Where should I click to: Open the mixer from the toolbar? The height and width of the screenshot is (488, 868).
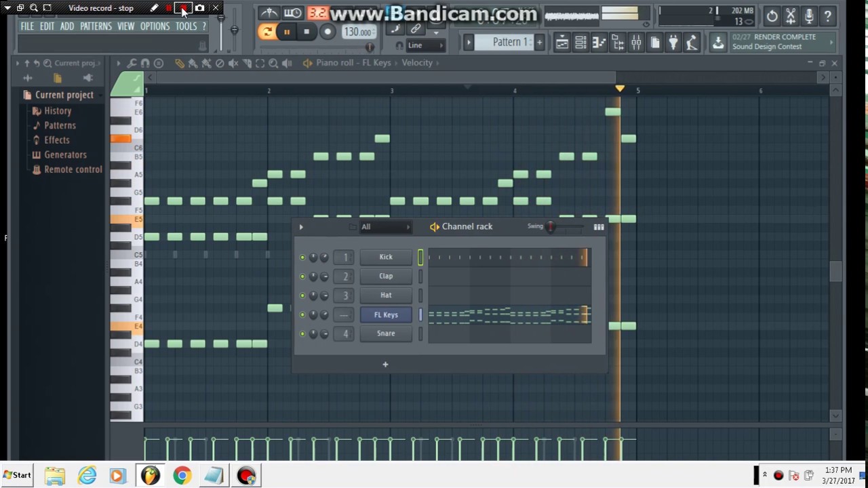point(636,43)
